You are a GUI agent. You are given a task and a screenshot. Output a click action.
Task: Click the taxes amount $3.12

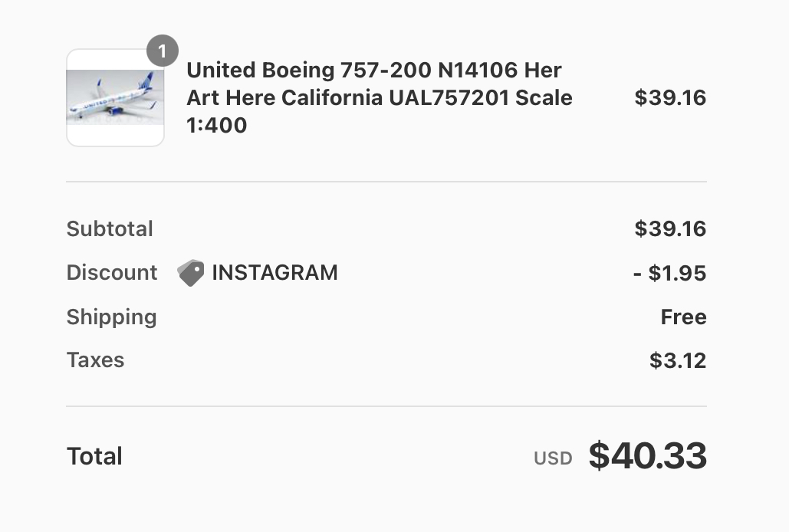[678, 360]
